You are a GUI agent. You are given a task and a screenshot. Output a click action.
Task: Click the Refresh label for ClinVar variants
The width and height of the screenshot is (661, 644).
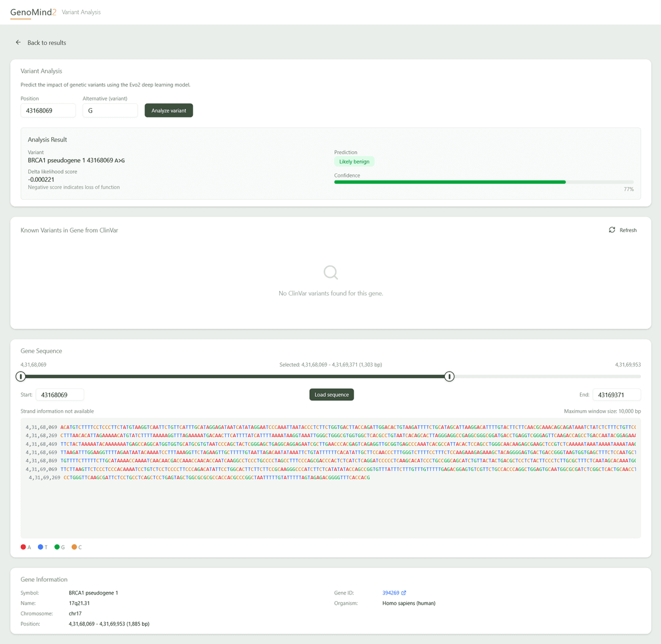point(628,231)
